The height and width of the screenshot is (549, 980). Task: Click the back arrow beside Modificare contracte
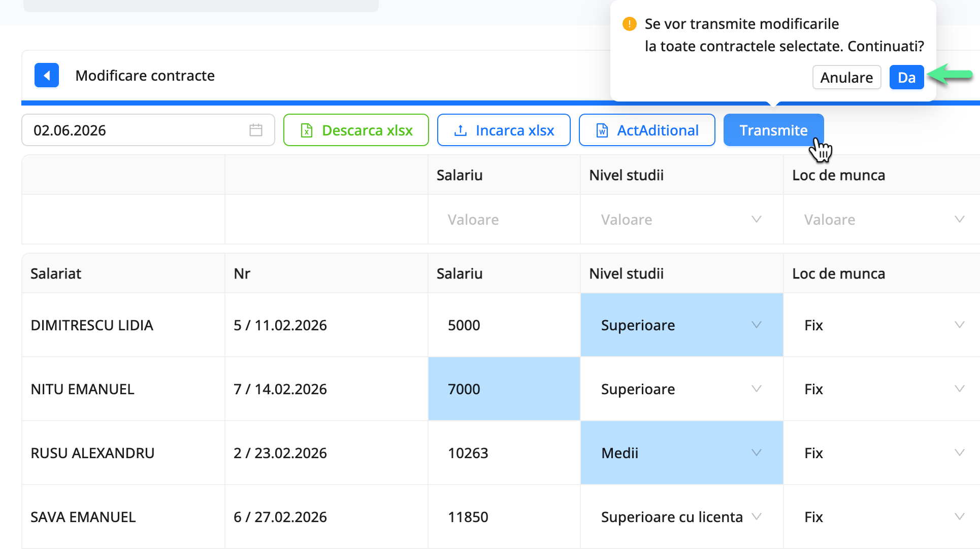(46, 75)
